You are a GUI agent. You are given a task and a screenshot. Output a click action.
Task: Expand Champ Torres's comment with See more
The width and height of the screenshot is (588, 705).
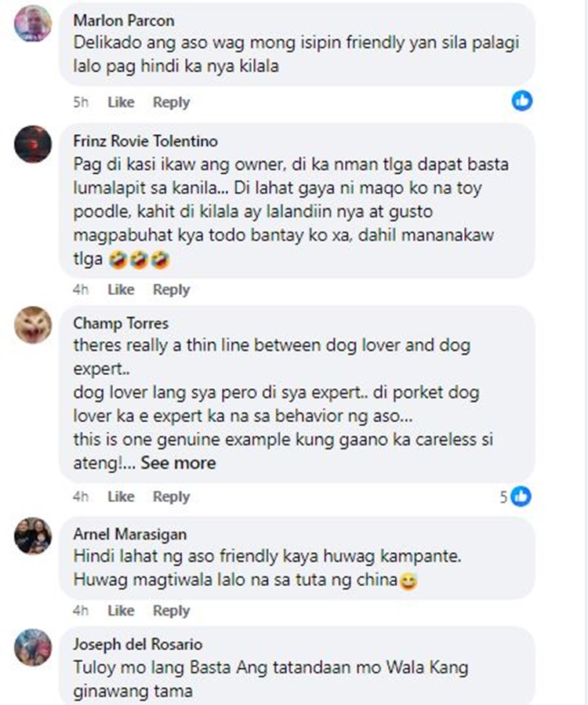click(x=179, y=463)
